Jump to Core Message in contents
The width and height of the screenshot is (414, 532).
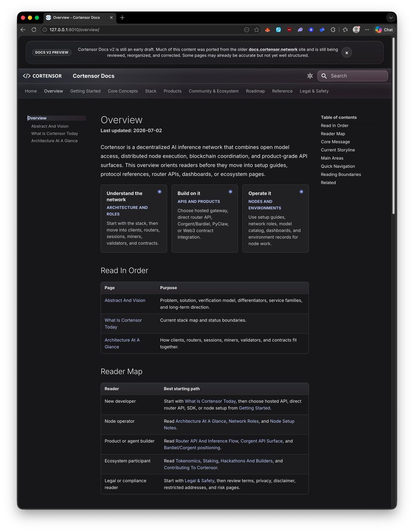coord(335,142)
